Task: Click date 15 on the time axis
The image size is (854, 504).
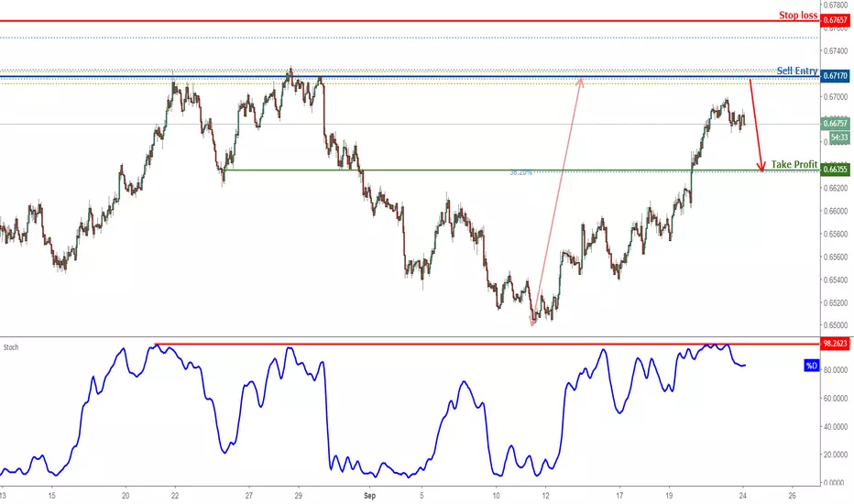Action: 51,496
